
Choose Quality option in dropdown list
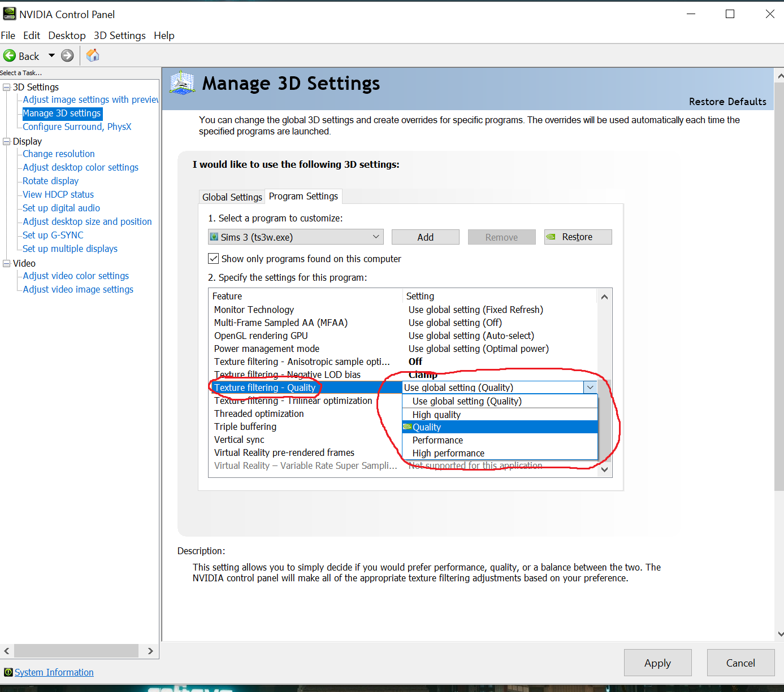(x=500, y=427)
